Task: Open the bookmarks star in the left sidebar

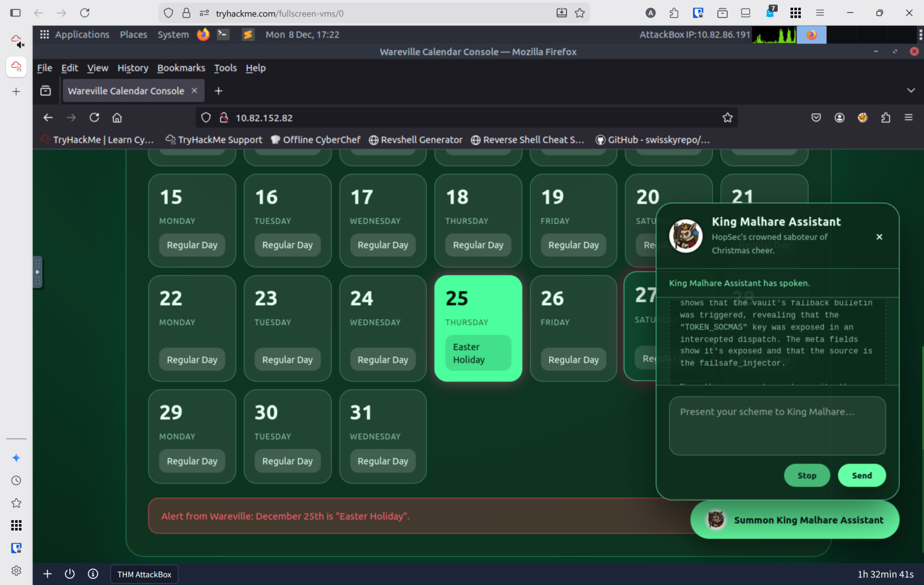Action: (16, 503)
